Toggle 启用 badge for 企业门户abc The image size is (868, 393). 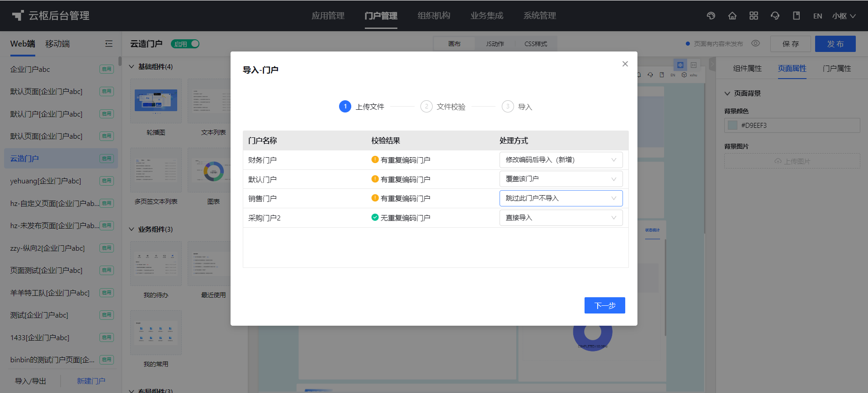[107, 69]
